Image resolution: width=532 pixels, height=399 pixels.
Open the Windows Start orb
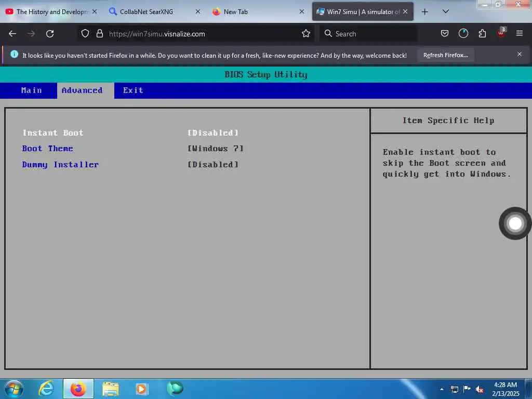14,389
